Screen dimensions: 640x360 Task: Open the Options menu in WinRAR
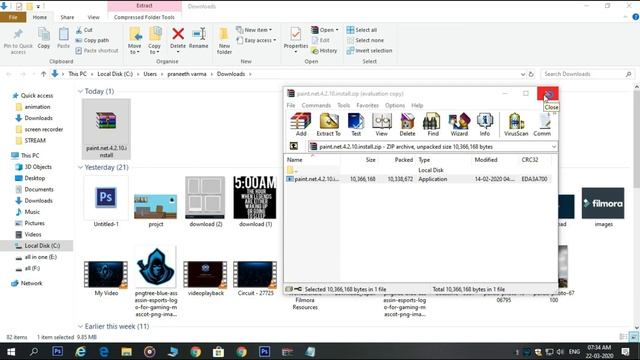coord(395,105)
